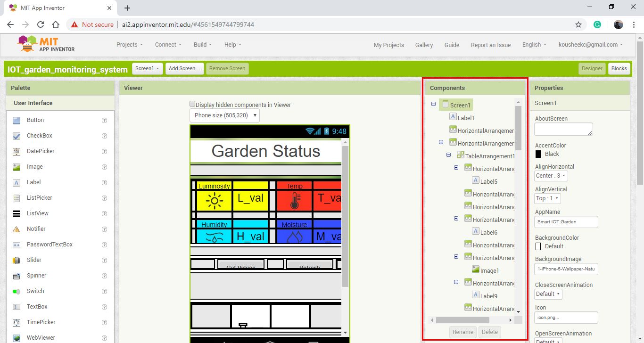Screen dimensions: 644x343
Task: Open the AlignHorizontal dropdown
Action: (x=550, y=175)
